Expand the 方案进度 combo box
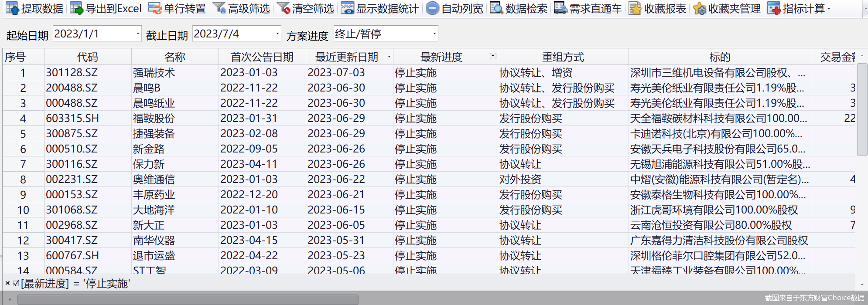Viewport: 868px width, 305px height. click(434, 34)
